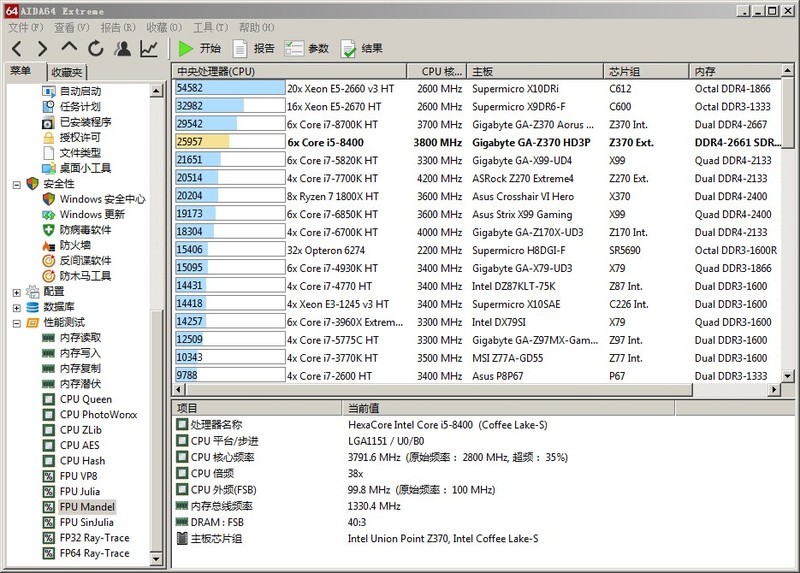Open the 报告 report toolbar button
The width and height of the screenshot is (800, 573).
point(254,48)
